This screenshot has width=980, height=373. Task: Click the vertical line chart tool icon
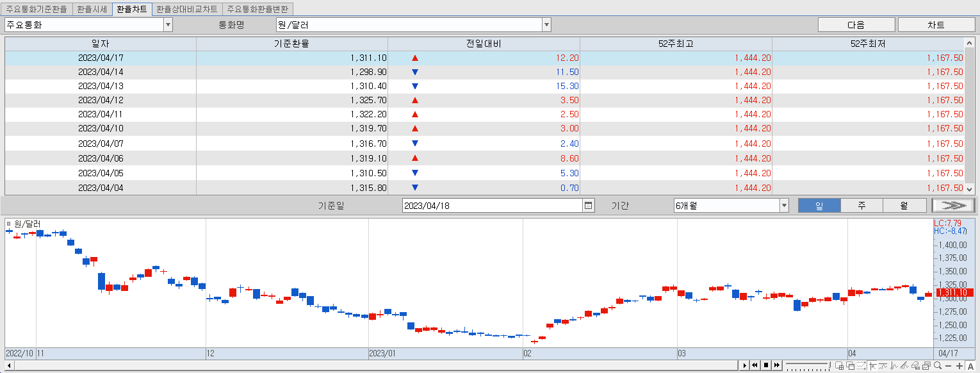tap(894, 365)
